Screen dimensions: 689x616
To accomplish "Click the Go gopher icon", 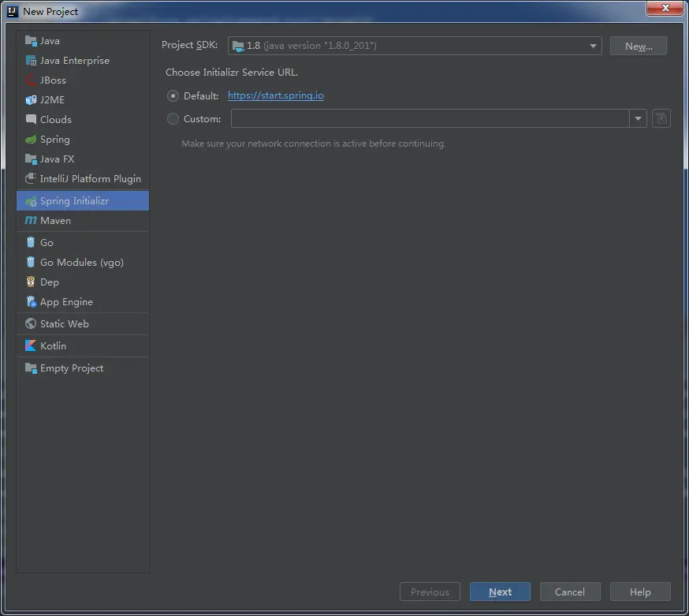I will pos(31,243).
